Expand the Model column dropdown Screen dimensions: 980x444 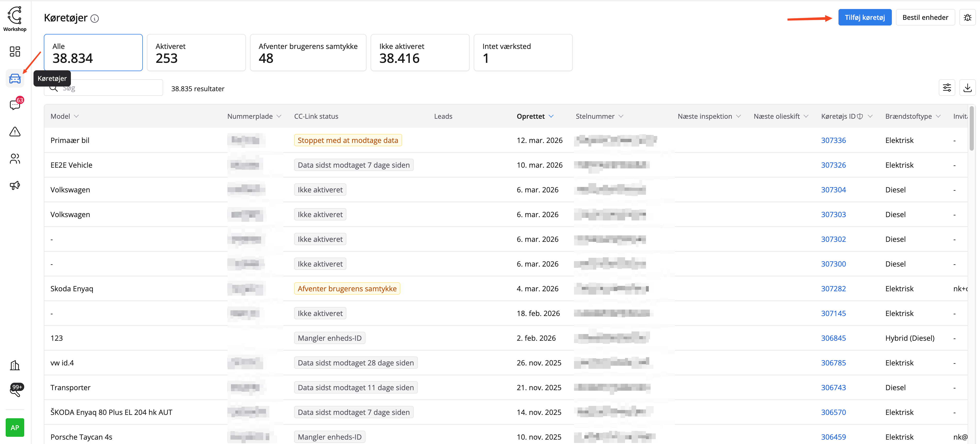(77, 116)
